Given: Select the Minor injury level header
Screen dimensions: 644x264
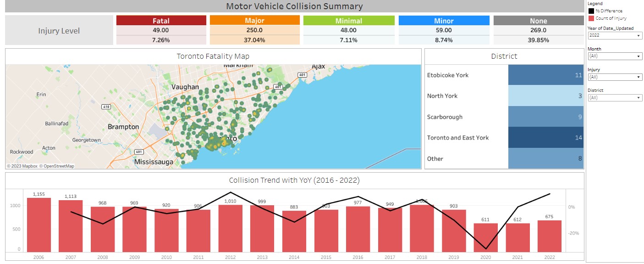Looking at the screenshot, I should (444, 21).
